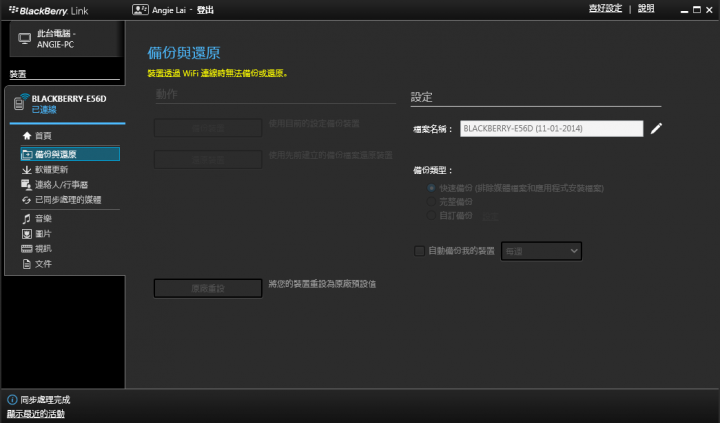Screen dimensions: 720x423
Task: Click the user profile icon beside Angie Lai
Action: (x=140, y=10)
